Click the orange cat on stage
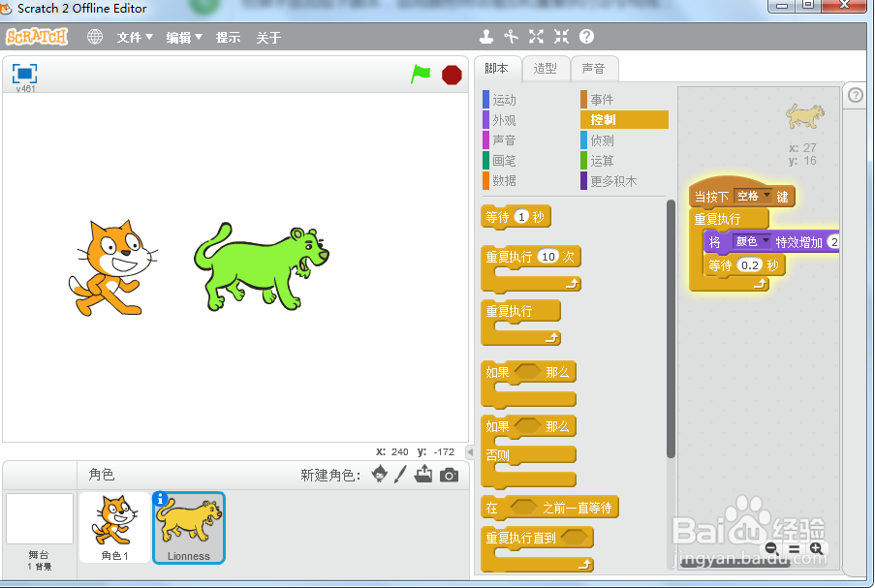Image resolution: width=875 pixels, height=588 pixels. coord(113,267)
